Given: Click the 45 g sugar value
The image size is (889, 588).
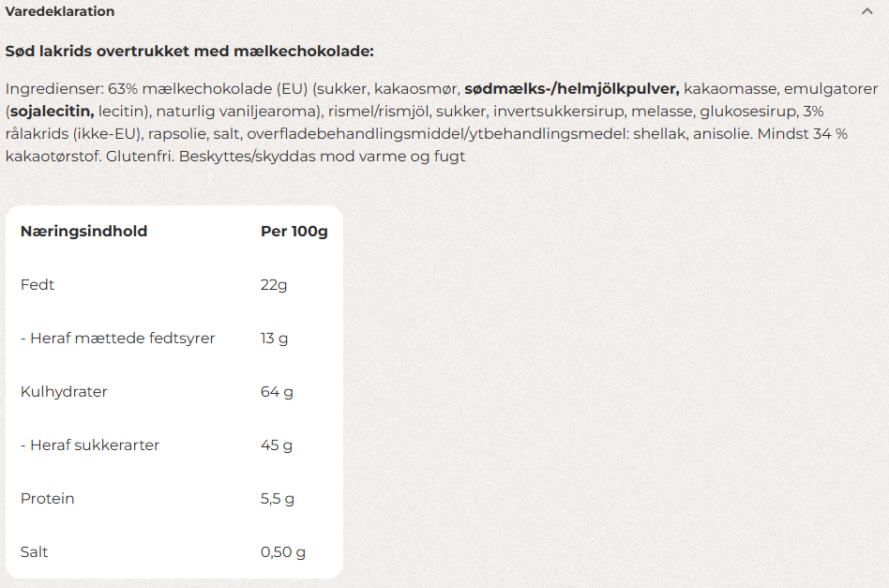Looking at the screenshot, I should (277, 445).
